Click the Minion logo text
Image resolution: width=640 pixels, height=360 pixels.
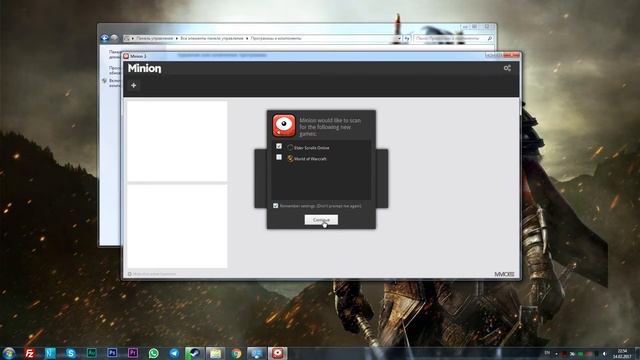tap(144, 68)
